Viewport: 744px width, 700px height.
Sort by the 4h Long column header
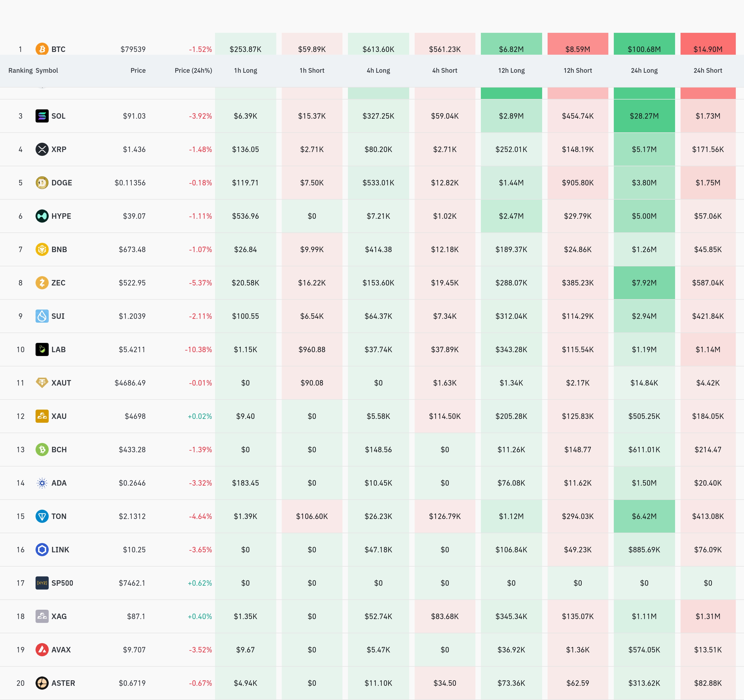pos(378,70)
